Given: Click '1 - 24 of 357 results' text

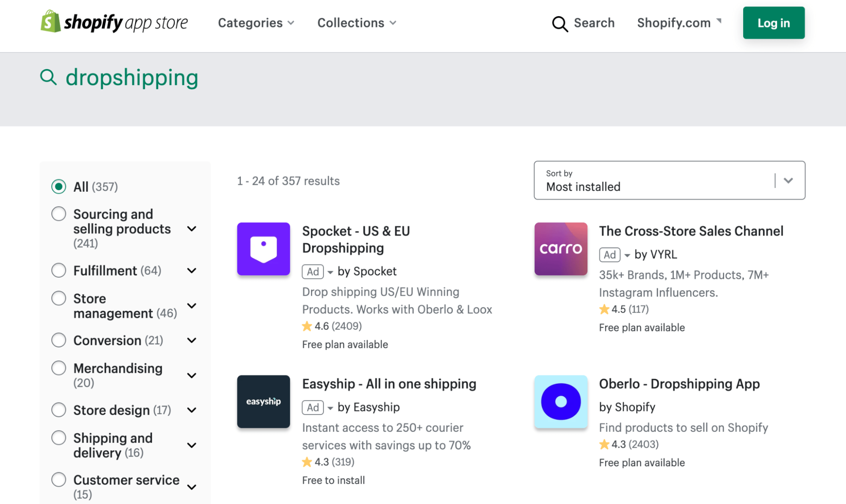Looking at the screenshot, I should coord(288,181).
